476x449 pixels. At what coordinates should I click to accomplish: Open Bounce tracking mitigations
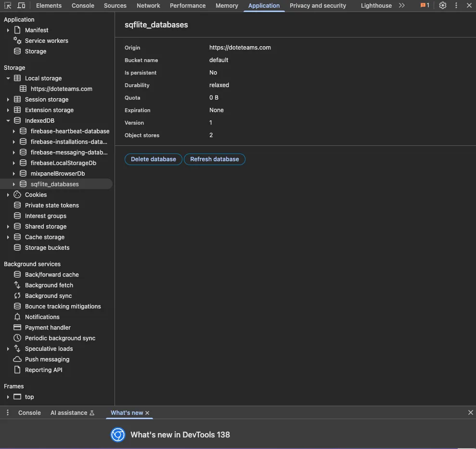click(x=63, y=307)
